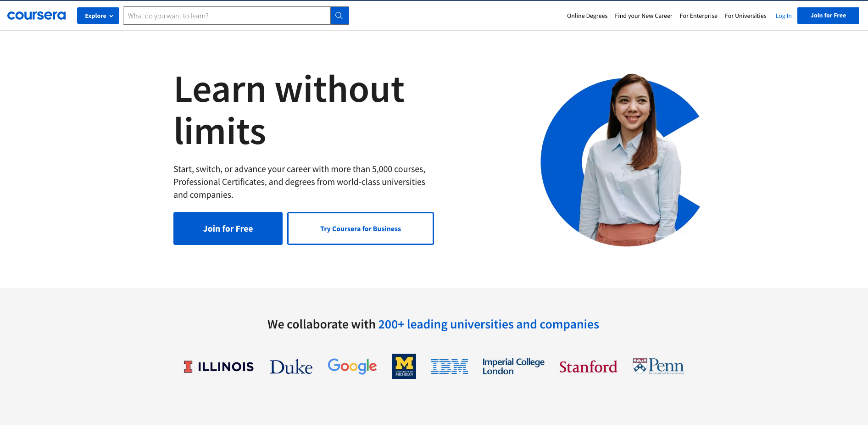Click the 'Learn without limits' headline
The height and width of the screenshot is (428, 868).
tap(289, 110)
